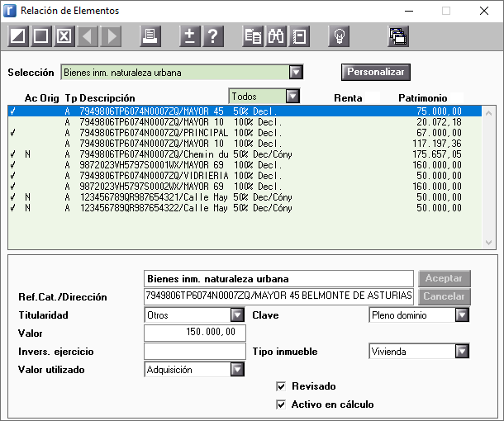
Task: Open the Selección dropdown
Action: [296, 73]
